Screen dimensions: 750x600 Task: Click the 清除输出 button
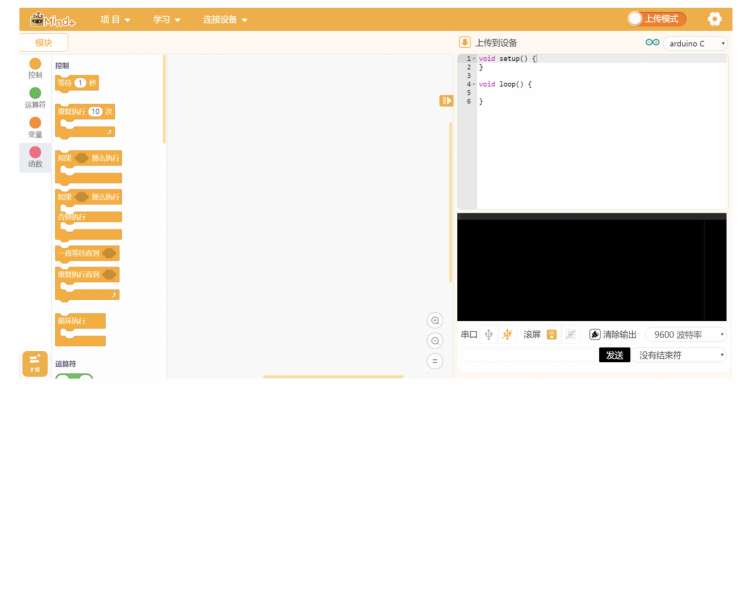pyautogui.click(x=613, y=334)
